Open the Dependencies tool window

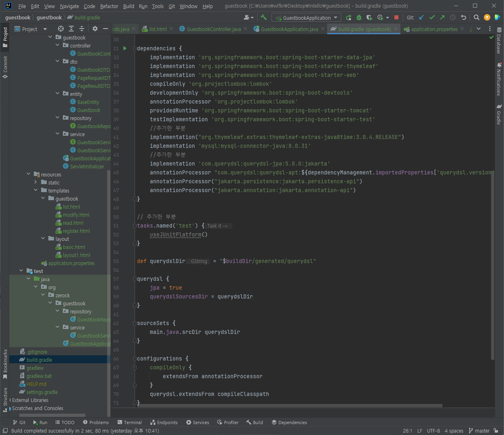click(289, 423)
